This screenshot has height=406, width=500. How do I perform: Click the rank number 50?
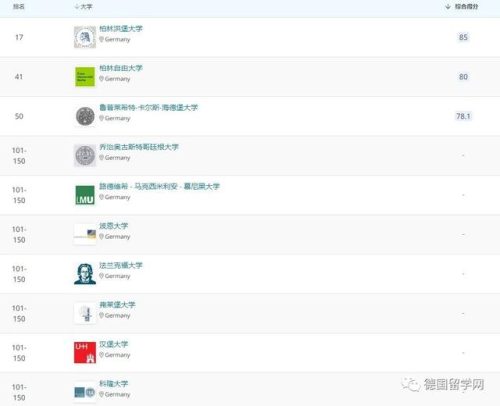point(19,116)
